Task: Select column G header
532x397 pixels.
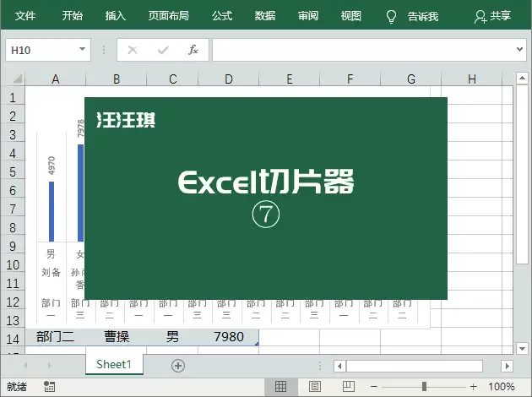Action: pyautogui.click(x=411, y=79)
